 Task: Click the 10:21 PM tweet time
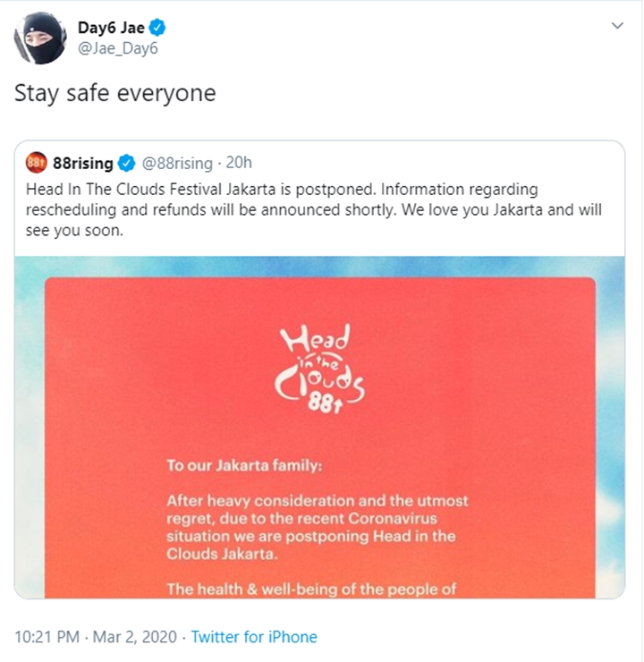48,637
